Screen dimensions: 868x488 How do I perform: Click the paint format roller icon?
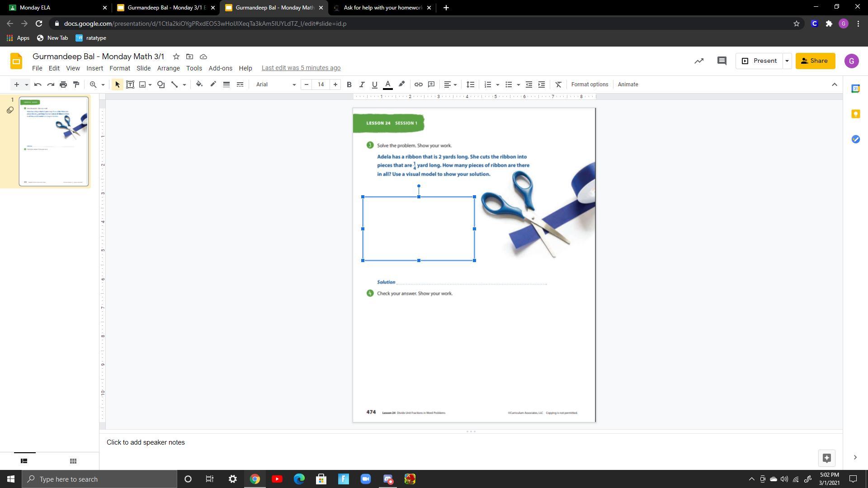76,84
